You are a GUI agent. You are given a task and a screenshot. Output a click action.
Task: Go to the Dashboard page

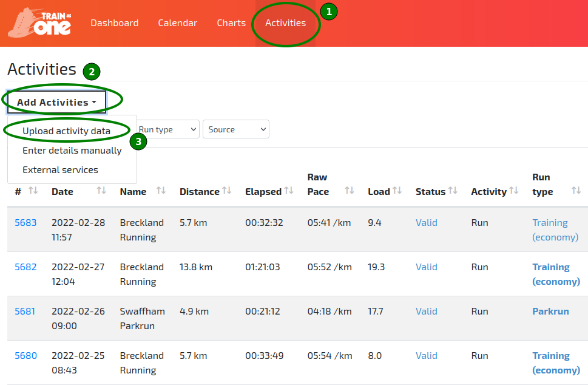(114, 22)
